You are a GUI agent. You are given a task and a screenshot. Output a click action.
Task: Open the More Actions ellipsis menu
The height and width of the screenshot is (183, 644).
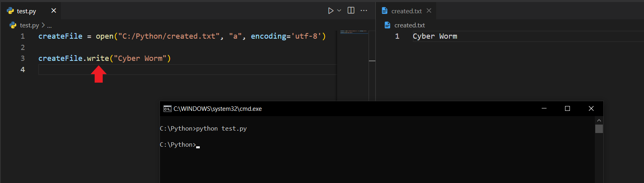364,11
